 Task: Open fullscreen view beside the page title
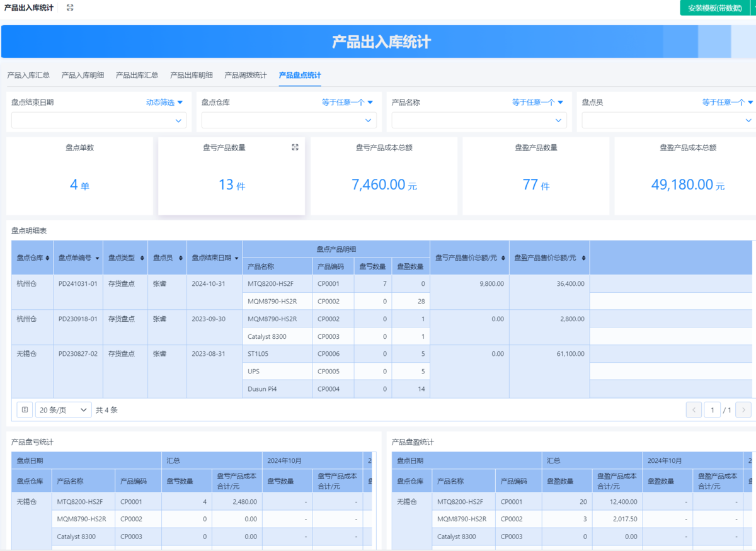tap(70, 8)
